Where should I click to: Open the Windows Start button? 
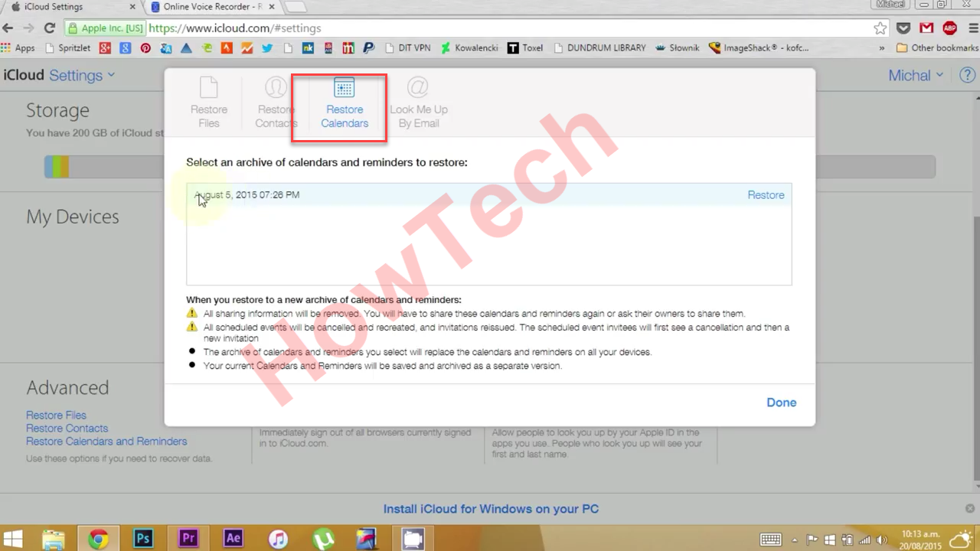click(13, 539)
